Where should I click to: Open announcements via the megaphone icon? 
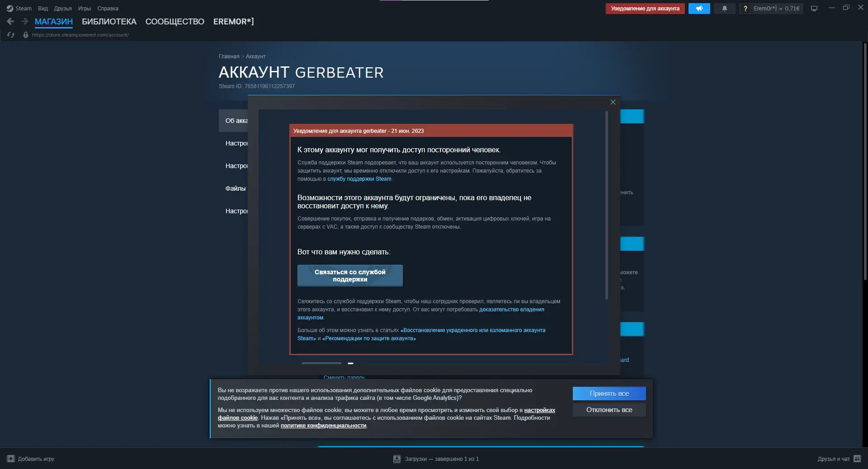pos(699,9)
